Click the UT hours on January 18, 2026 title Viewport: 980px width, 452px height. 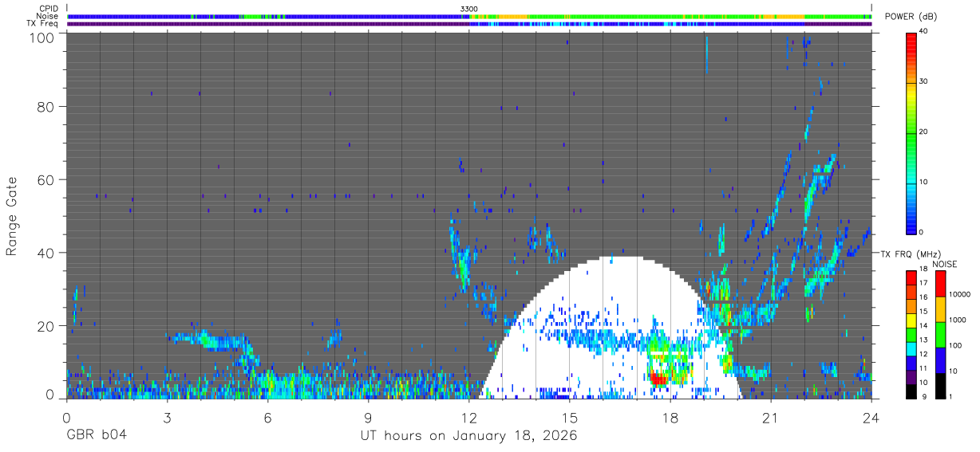468,436
